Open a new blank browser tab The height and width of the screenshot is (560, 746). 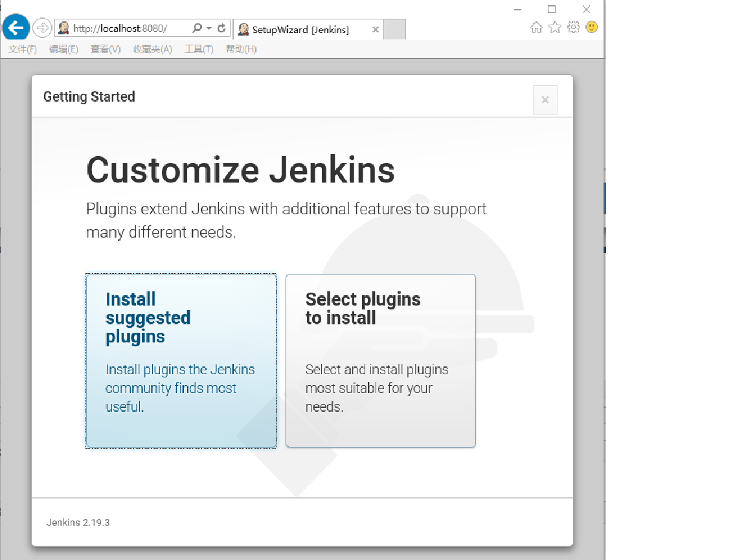point(394,30)
